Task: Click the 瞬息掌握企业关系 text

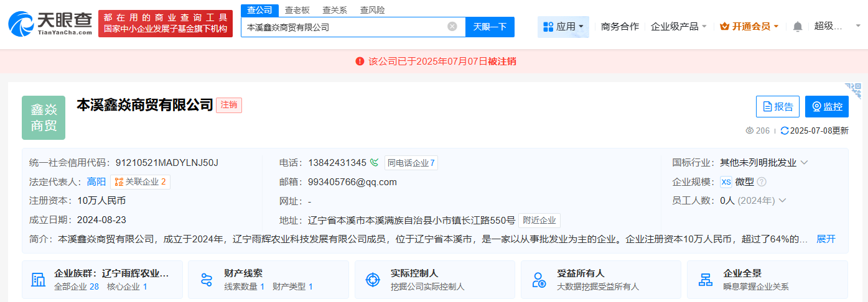Action: tap(756, 286)
